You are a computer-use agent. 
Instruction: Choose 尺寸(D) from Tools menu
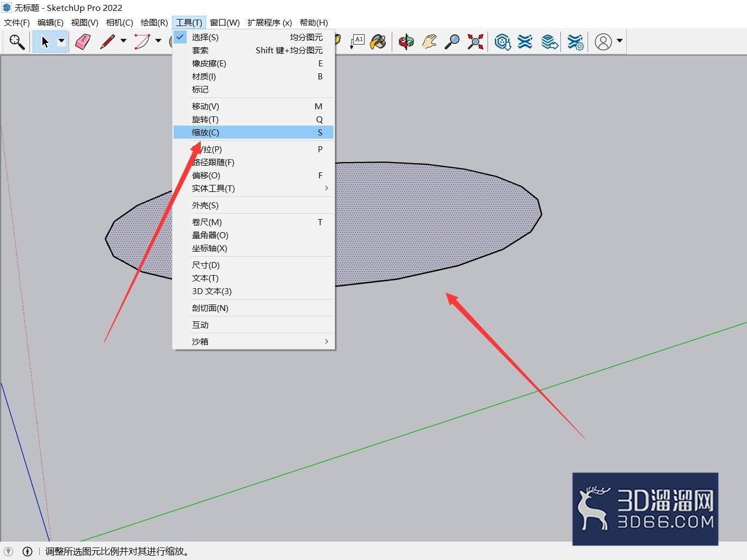[x=254, y=265]
